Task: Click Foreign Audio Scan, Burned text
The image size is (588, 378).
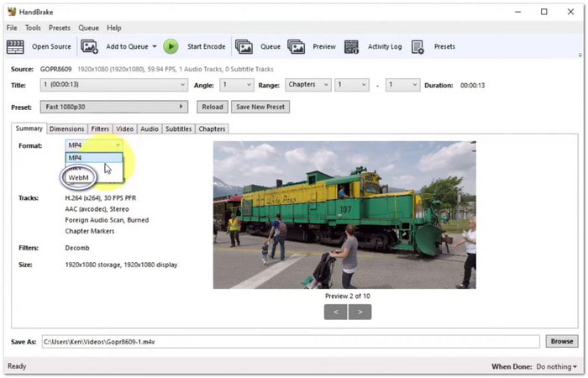Action: [107, 220]
